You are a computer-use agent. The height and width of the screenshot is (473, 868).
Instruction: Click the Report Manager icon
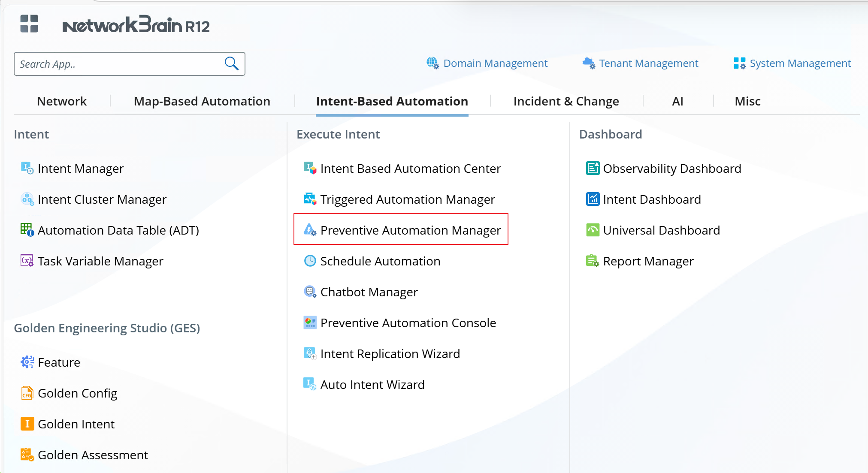coord(593,261)
